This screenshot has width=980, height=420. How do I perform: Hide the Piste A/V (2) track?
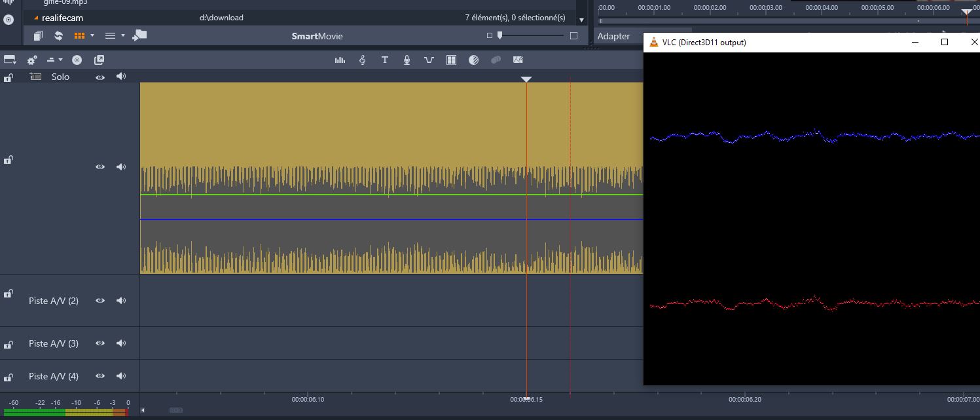pyautogui.click(x=100, y=301)
